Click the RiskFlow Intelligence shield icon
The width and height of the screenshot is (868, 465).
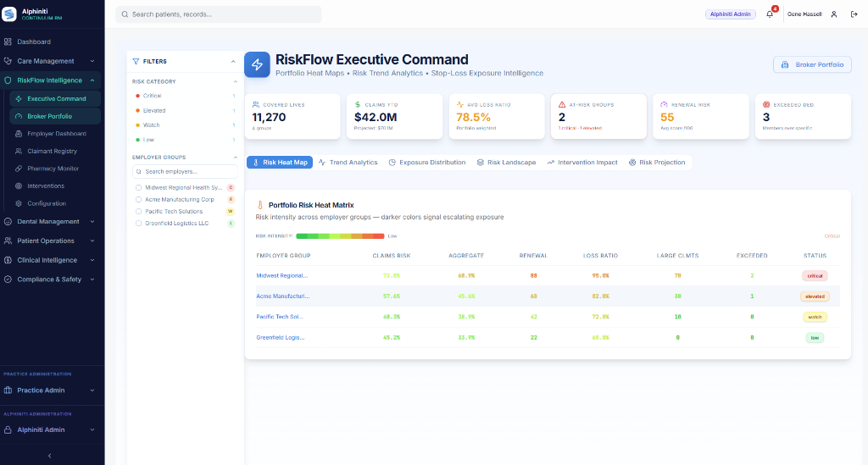point(8,80)
